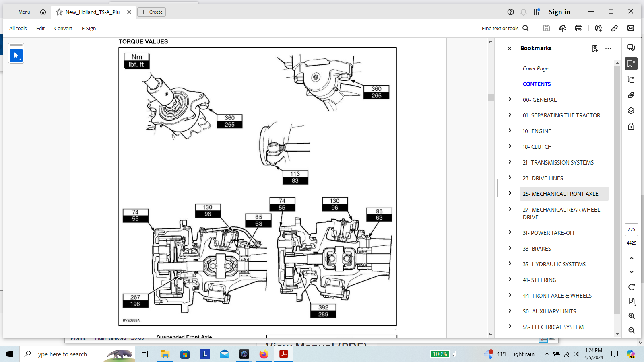
Task: Expand the 33- BRAKES bookmark
Action: pos(510,248)
